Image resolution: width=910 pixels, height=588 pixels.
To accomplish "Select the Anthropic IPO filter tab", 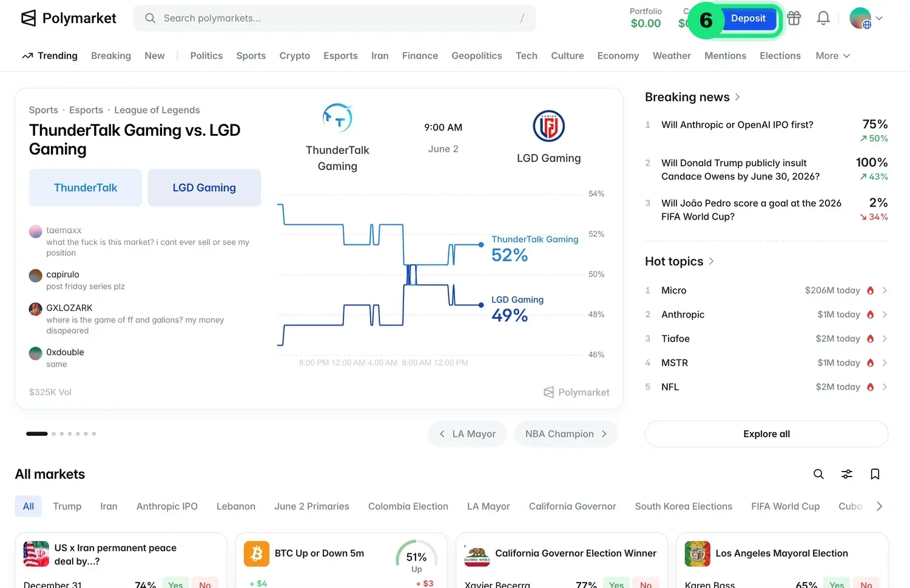I will pos(167,506).
